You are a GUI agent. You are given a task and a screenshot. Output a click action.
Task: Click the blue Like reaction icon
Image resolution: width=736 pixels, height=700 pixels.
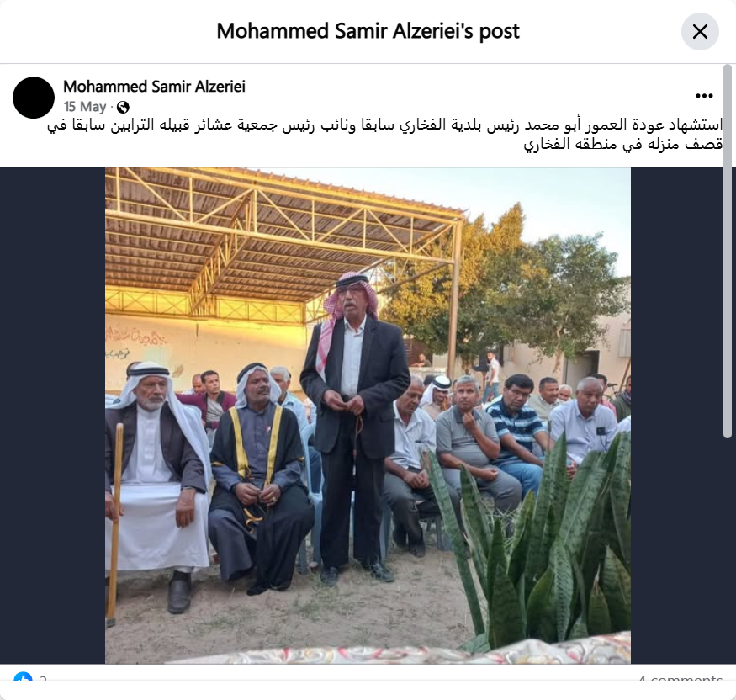click(x=23, y=676)
